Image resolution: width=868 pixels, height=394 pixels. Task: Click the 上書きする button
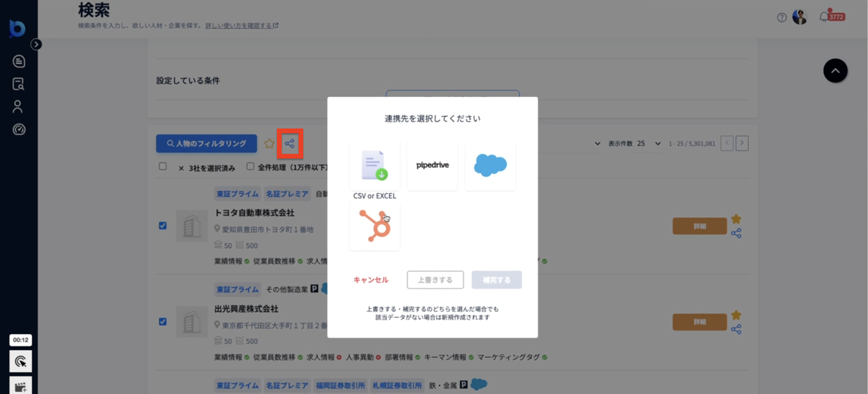click(x=435, y=280)
